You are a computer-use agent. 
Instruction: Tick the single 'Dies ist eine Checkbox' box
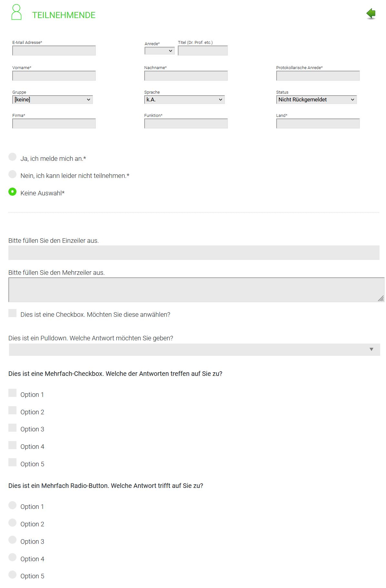point(12,313)
